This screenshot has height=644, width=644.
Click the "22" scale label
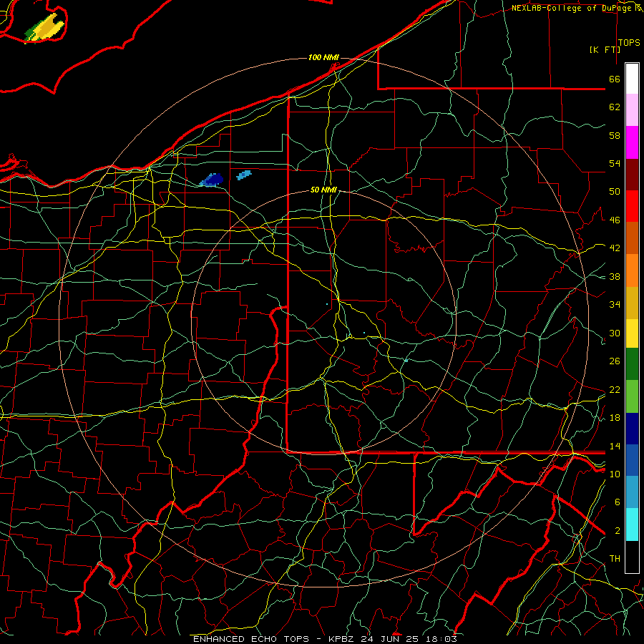(x=615, y=389)
